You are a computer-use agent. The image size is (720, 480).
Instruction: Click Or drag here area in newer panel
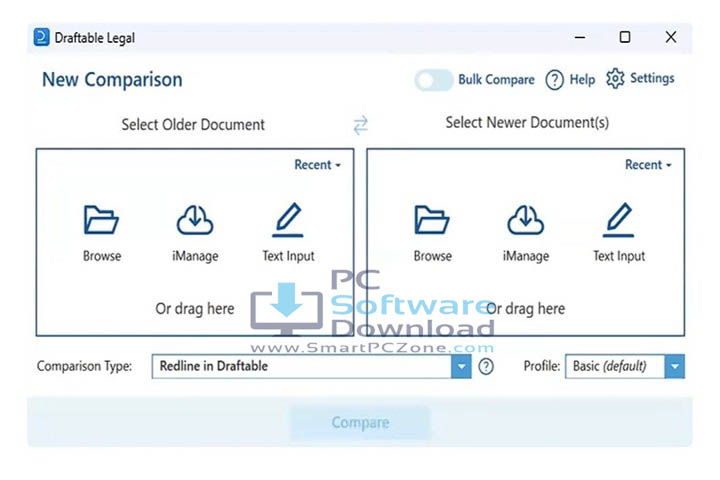[x=525, y=308]
